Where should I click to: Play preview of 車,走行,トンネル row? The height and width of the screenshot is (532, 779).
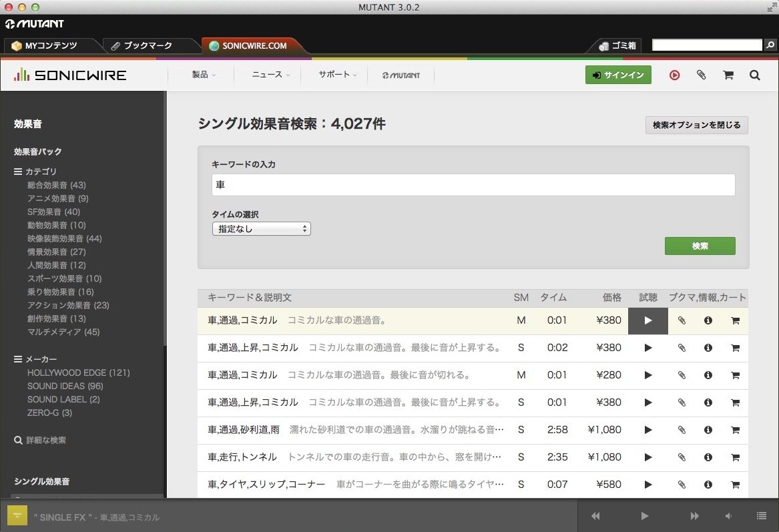(648, 457)
